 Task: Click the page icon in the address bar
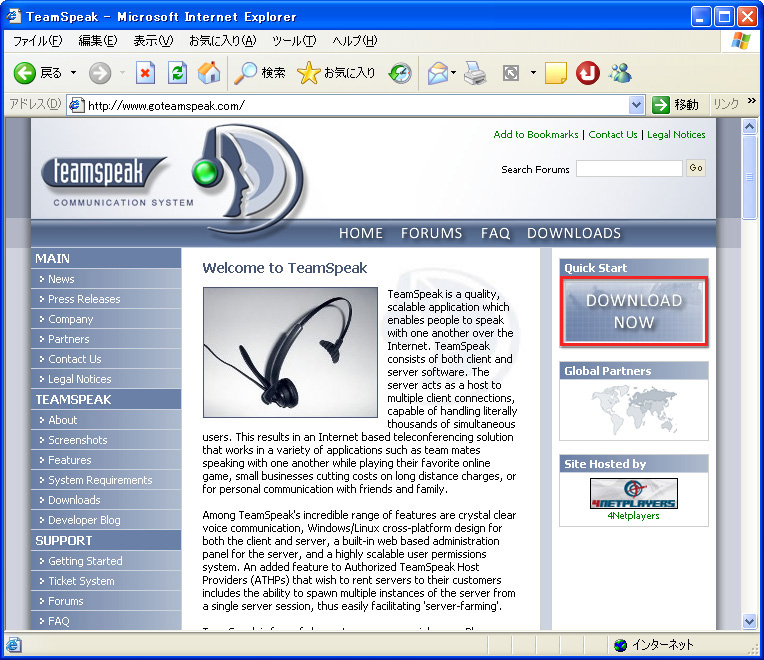tap(76, 105)
